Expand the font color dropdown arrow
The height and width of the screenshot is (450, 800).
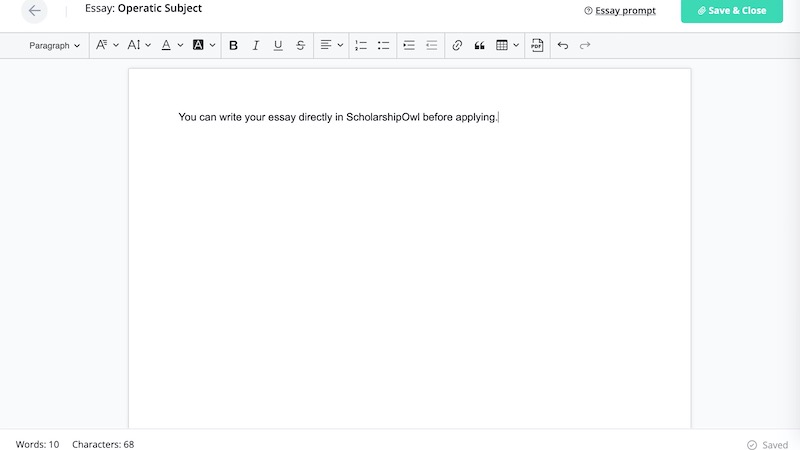pos(180,45)
